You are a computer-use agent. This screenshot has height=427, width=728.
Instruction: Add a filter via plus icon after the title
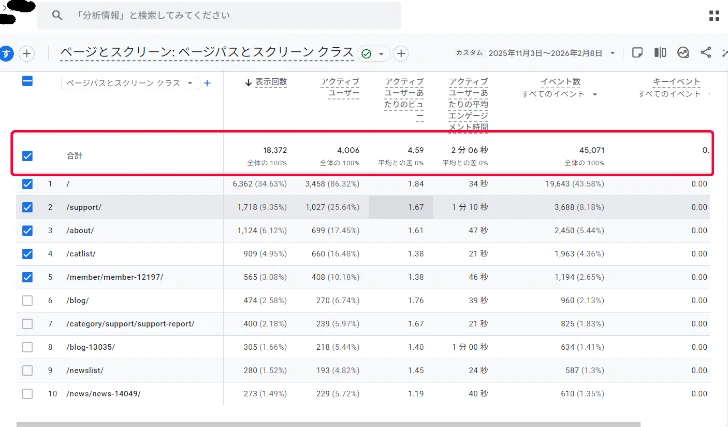(x=401, y=54)
